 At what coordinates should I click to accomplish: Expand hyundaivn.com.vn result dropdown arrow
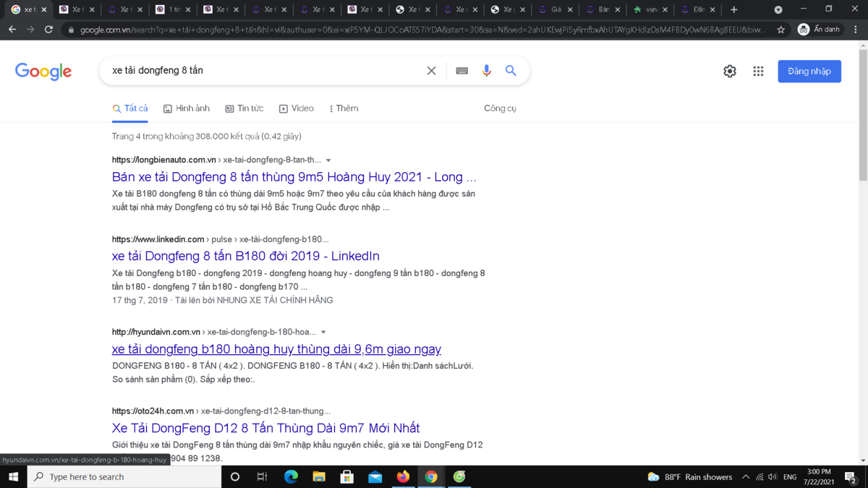pyautogui.click(x=323, y=333)
